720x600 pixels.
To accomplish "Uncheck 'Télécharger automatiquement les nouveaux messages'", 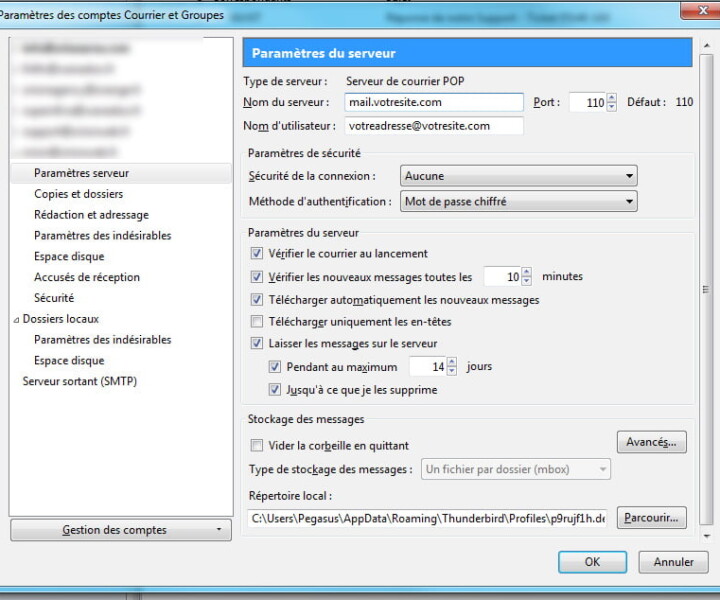I will pyautogui.click(x=257, y=300).
